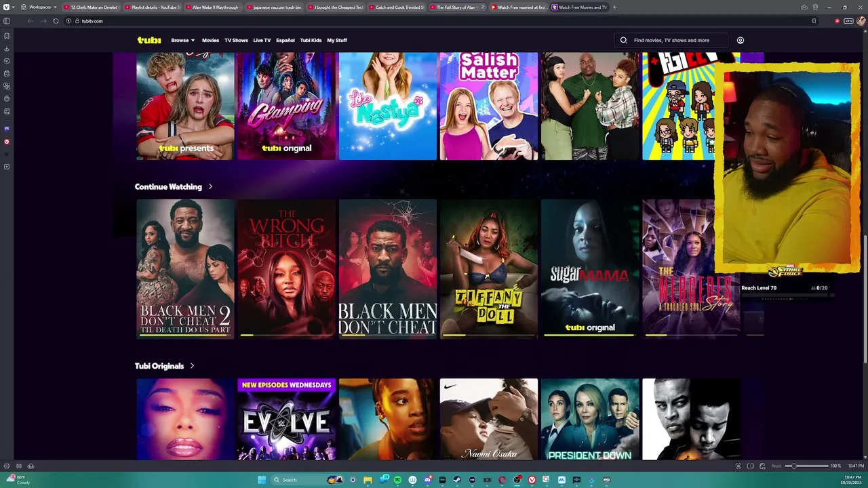This screenshot has height=488, width=868.
Task: Open the Sugar Mama poster
Action: (x=590, y=269)
